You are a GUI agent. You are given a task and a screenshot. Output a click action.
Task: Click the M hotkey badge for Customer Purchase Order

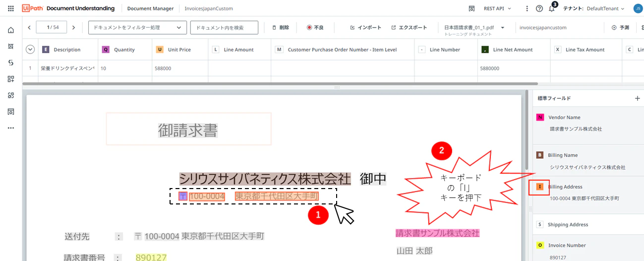pos(279,50)
